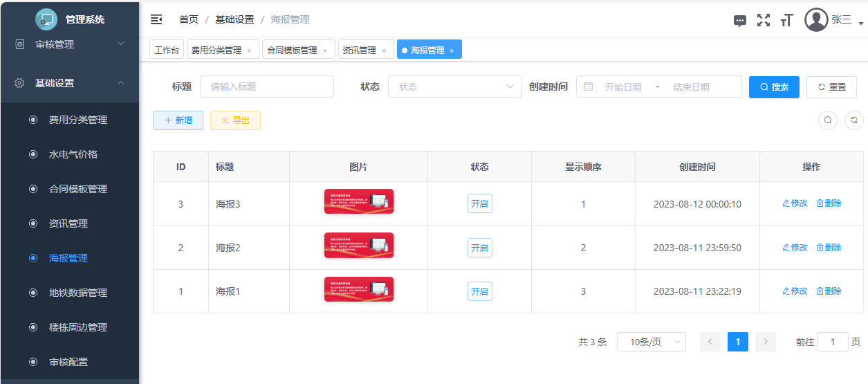Screen dimensions: 868x384
Task: Toggle fullscreen mode icon
Action: pos(763,20)
